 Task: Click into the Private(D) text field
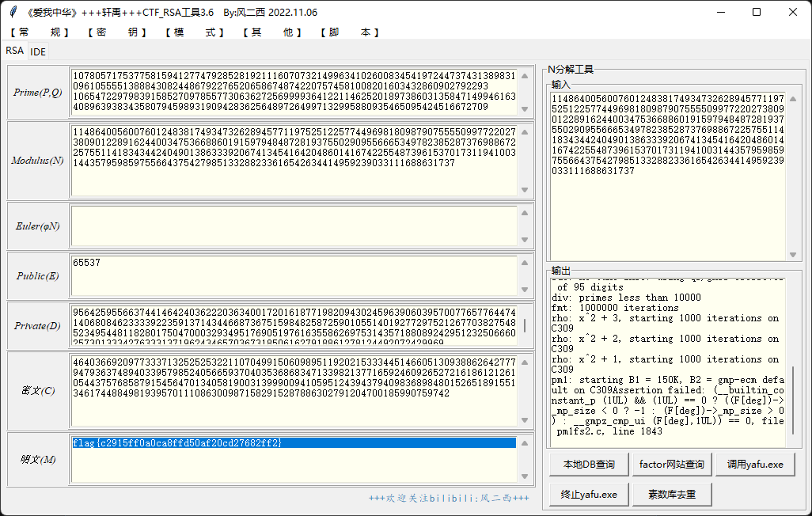pyautogui.click(x=294, y=325)
